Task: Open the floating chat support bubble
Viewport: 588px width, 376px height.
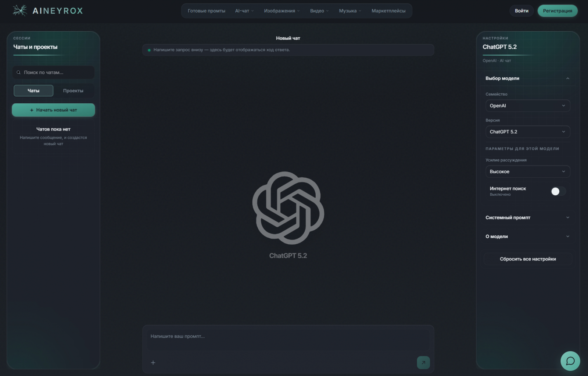Action: pyautogui.click(x=570, y=361)
